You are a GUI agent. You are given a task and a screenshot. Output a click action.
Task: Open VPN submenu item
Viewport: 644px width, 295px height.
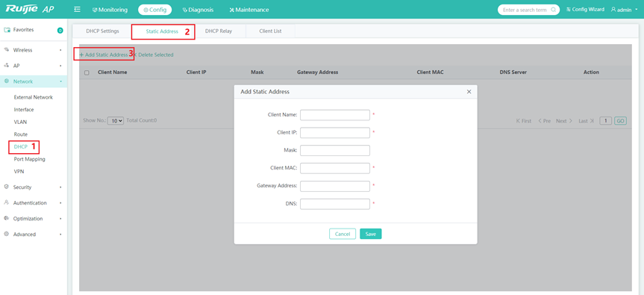(19, 171)
